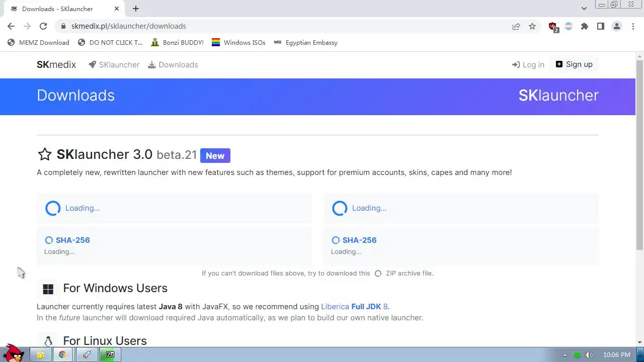The width and height of the screenshot is (644, 362).
Task: Click the Windows logo icon
Action: [48, 289]
